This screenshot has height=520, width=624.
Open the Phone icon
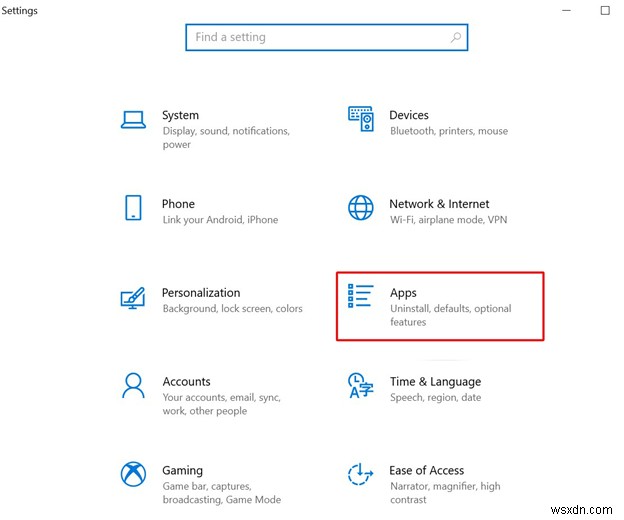click(x=133, y=208)
